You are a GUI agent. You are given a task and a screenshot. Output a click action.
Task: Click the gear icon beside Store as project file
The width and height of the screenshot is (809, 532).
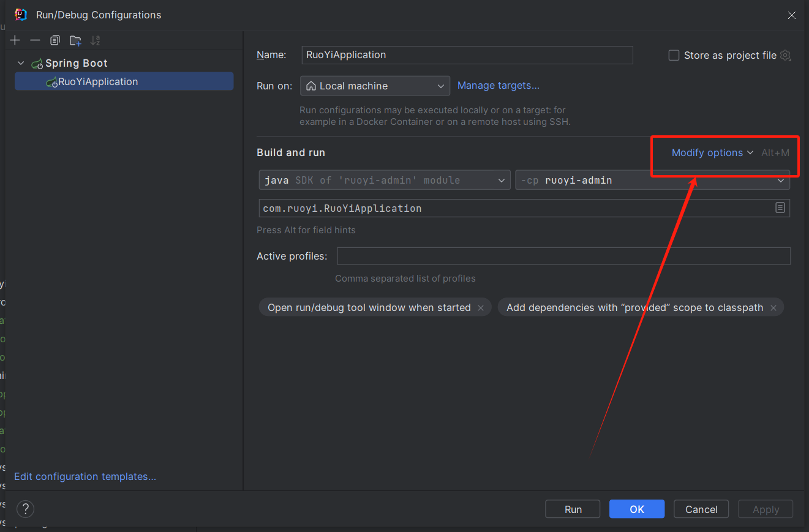(x=786, y=55)
